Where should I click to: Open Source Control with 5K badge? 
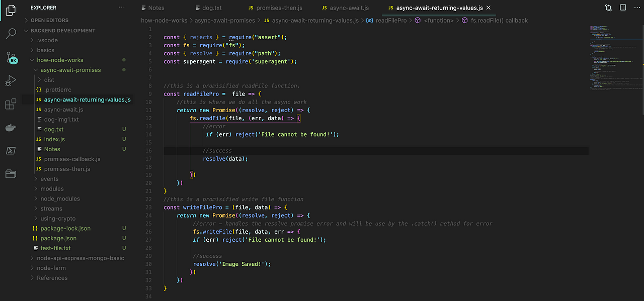(x=11, y=57)
